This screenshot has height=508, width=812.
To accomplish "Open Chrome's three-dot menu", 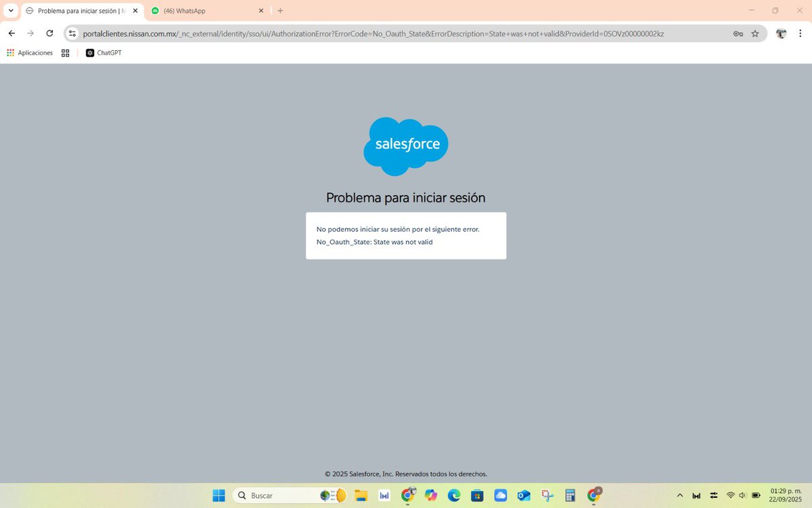I will pos(800,33).
